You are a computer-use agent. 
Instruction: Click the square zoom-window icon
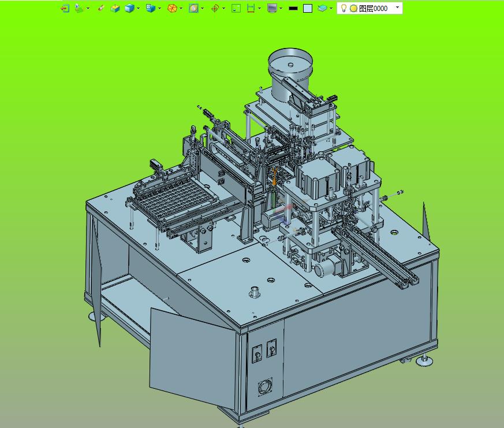[193, 8]
